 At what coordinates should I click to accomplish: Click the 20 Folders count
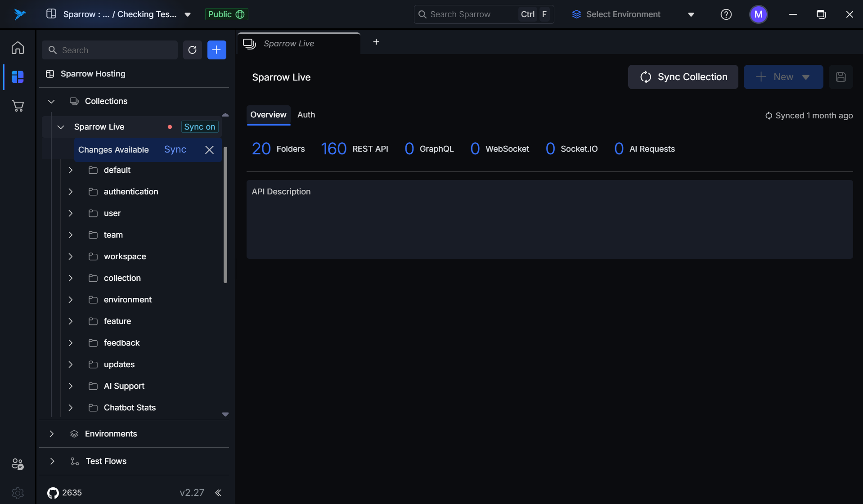tap(278, 149)
